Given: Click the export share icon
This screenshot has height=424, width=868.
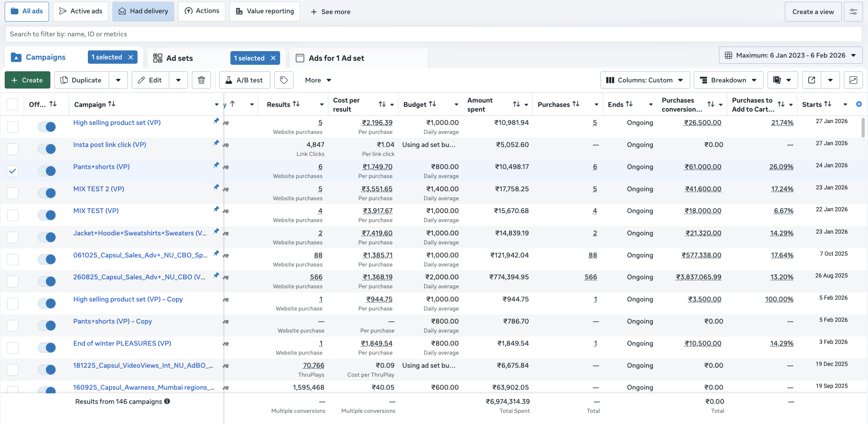Looking at the screenshot, I should pyautogui.click(x=811, y=80).
